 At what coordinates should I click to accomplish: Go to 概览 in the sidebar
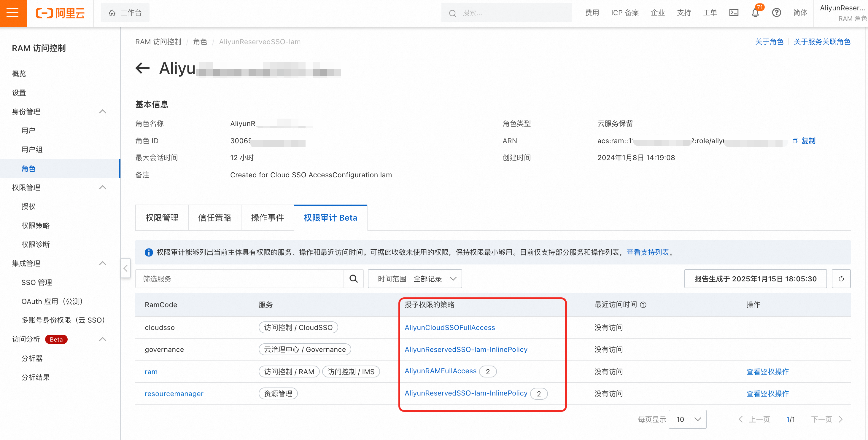coord(19,74)
